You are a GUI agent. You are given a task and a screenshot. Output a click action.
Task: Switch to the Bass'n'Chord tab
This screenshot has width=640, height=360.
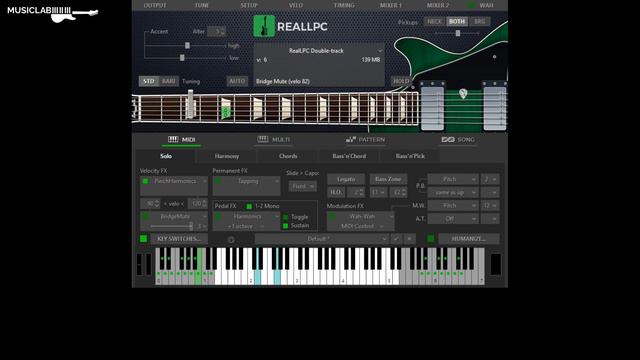click(x=349, y=156)
